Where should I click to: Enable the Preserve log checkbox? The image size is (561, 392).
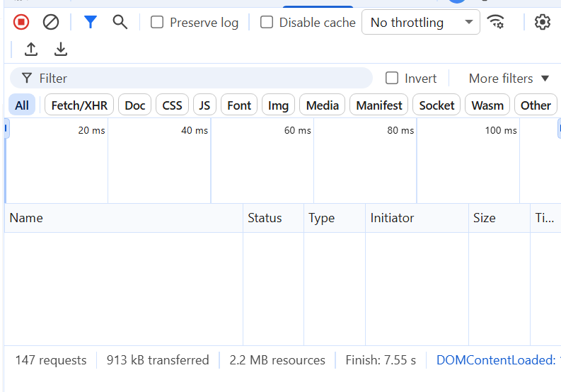157,23
